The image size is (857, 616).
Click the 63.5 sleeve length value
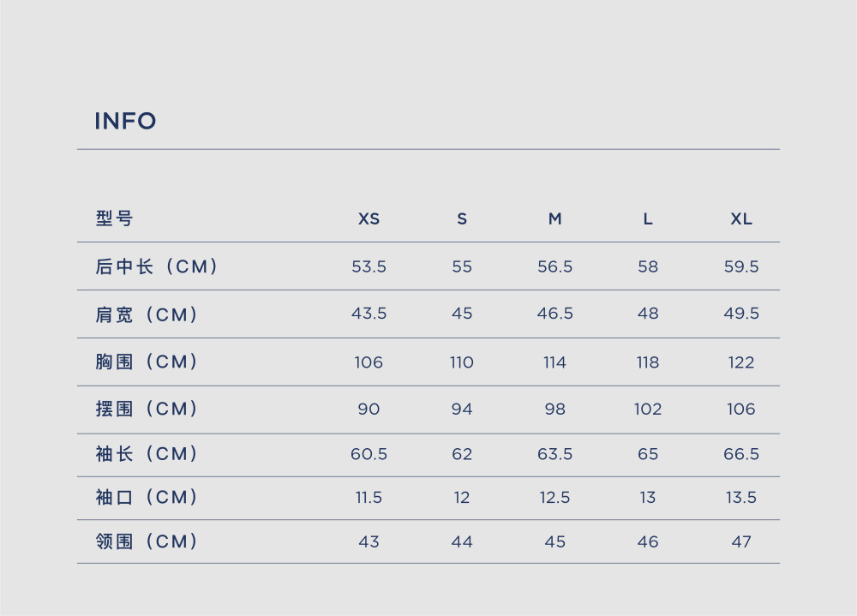coord(554,454)
